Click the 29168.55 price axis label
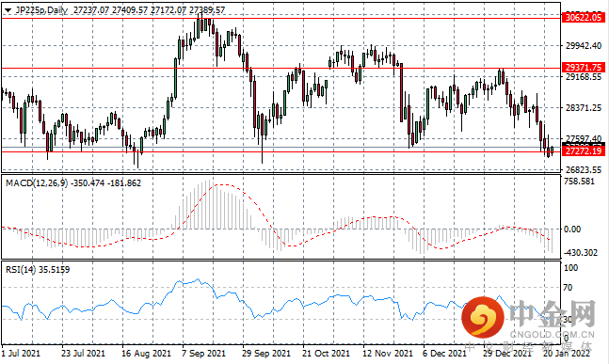 point(584,77)
